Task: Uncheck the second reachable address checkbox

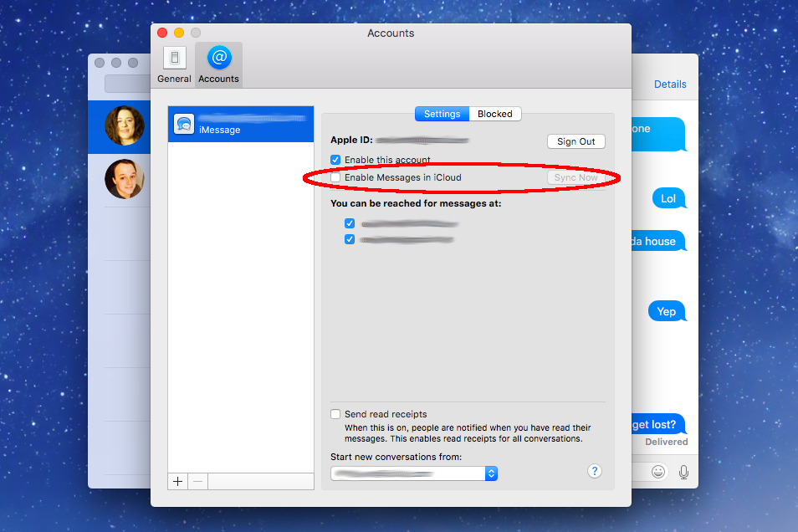Action: [x=350, y=239]
